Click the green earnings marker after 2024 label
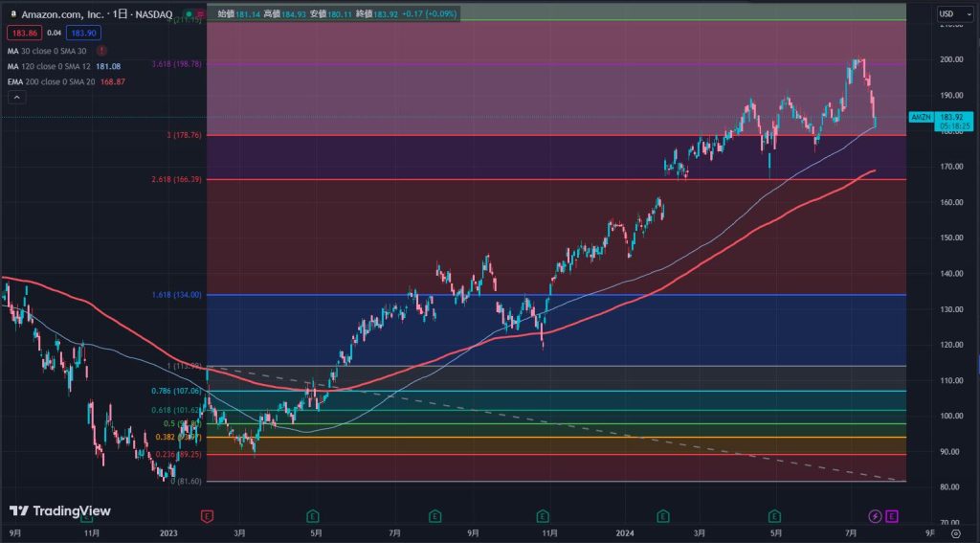This screenshot has width=980, height=543. (x=663, y=516)
